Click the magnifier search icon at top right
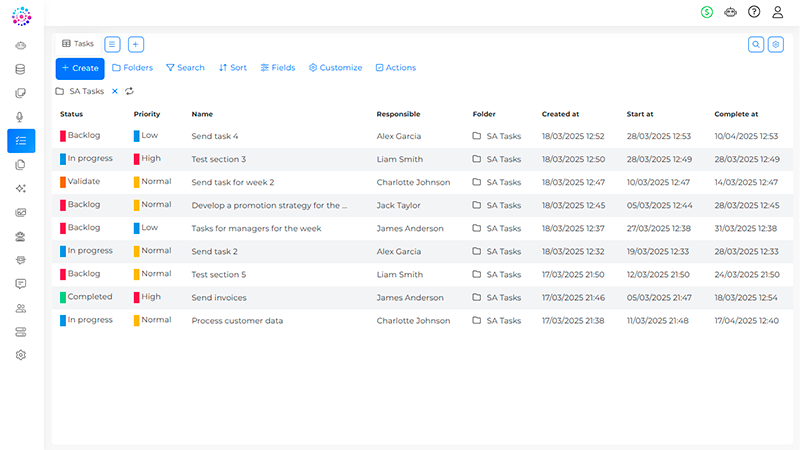Screen dimensions: 800x450 (x=756, y=44)
